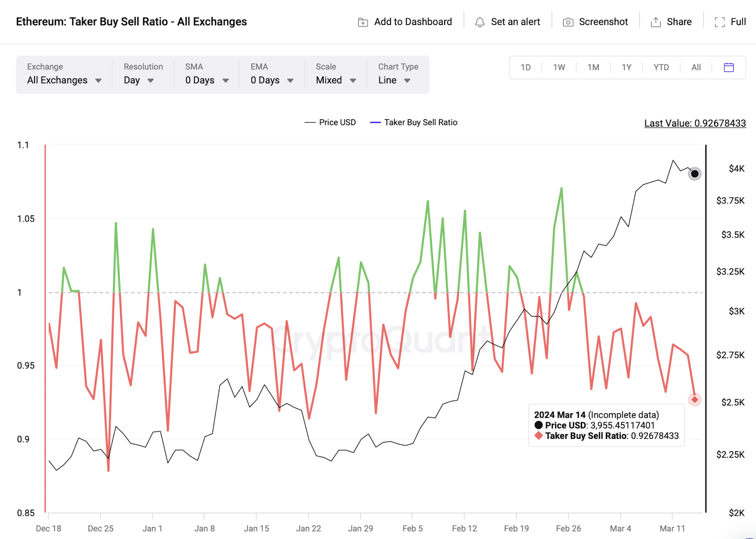Select the 1Y time range tab
Viewport: 756px width, 539px height.
627,68
